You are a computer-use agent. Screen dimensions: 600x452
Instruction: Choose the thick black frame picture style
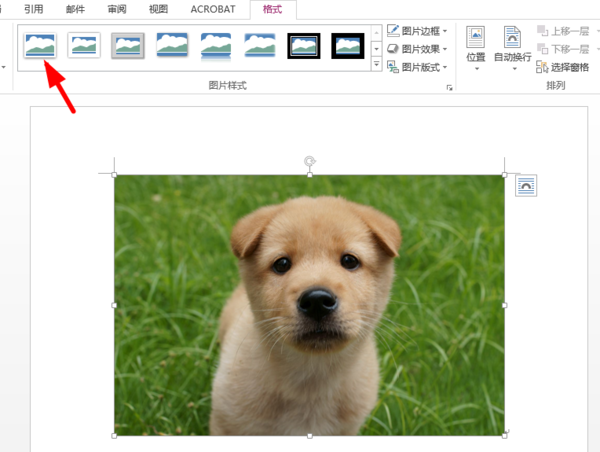(x=348, y=45)
